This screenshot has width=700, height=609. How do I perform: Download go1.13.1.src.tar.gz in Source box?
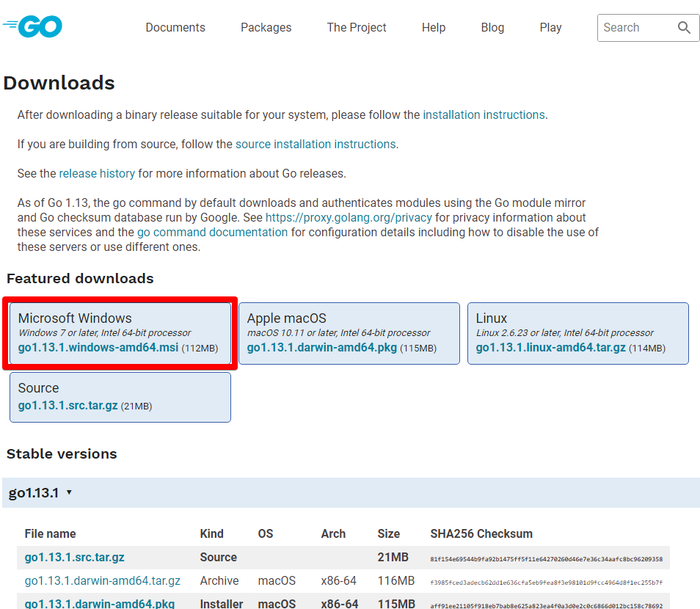pyautogui.click(x=68, y=406)
